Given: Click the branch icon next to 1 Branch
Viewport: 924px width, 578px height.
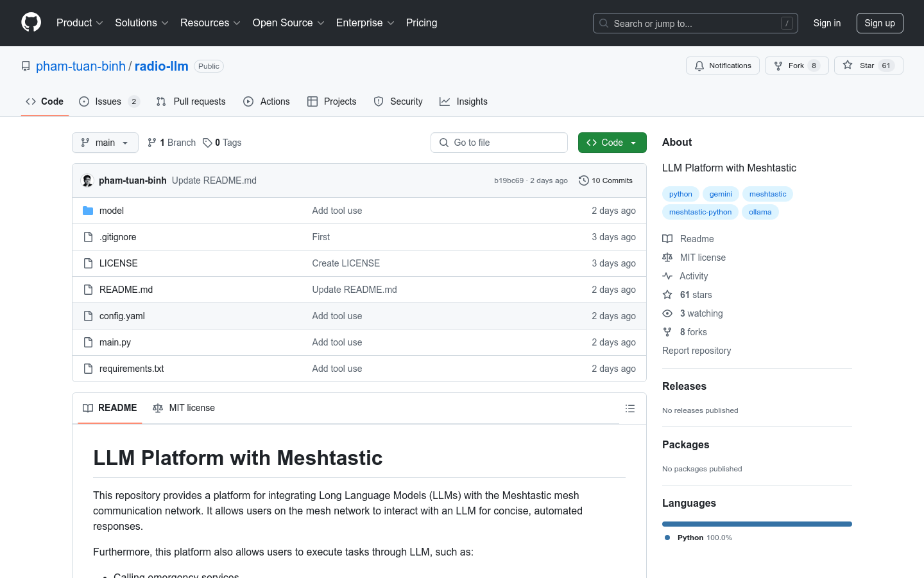Looking at the screenshot, I should point(152,143).
